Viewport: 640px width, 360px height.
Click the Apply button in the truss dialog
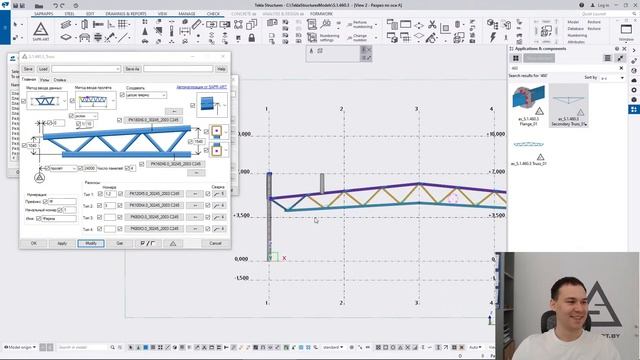click(x=62, y=244)
